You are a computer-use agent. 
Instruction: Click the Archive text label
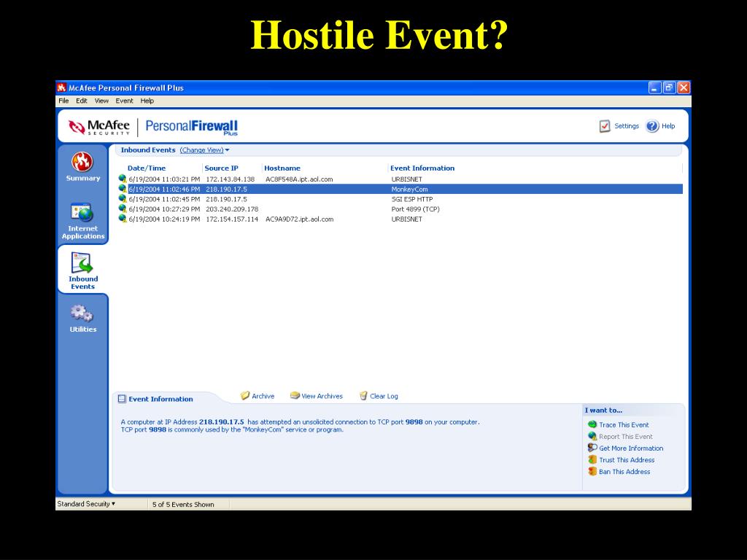coord(263,396)
